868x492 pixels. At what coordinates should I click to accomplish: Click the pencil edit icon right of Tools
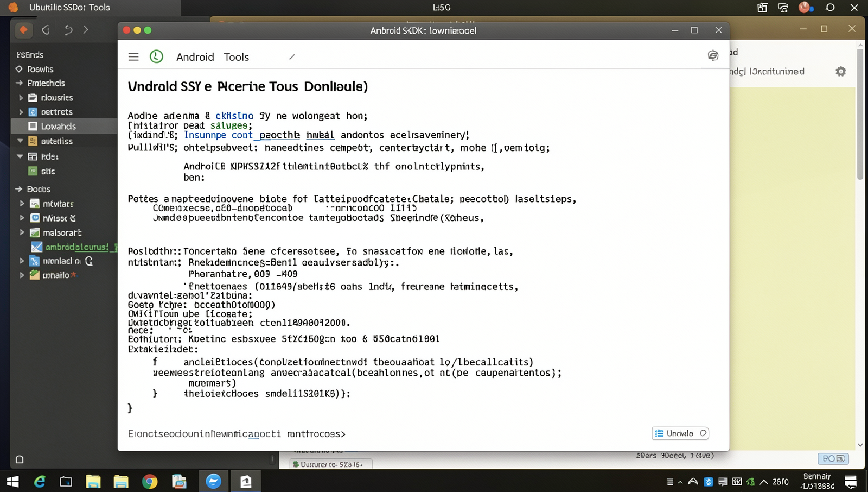pos(292,57)
